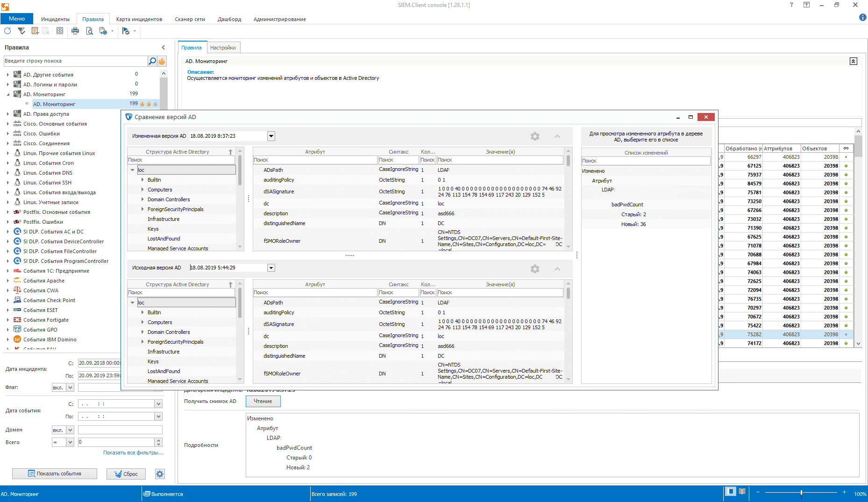Click the filter checkmark icon in the toolbar
The height and width of the screenshot is (502, 868).
point(21,31)
